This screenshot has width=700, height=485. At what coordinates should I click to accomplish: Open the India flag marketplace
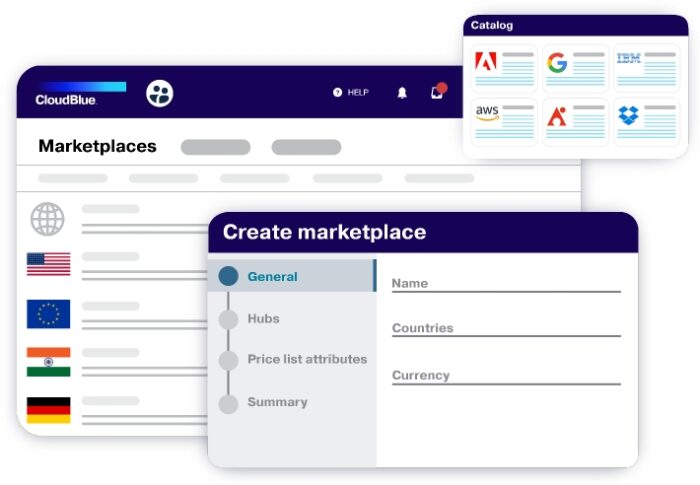click(49, 362)
